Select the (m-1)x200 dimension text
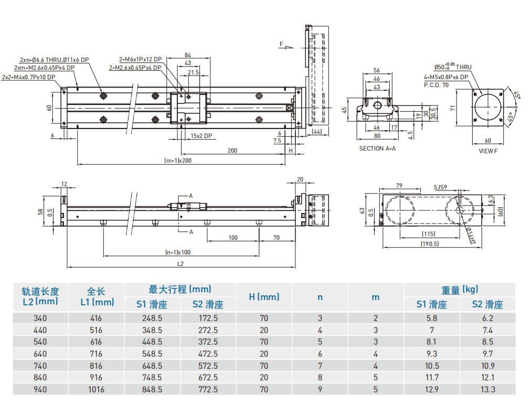This screenshot has height=406, width=532. pyautogui.click(x=178, y=161)
